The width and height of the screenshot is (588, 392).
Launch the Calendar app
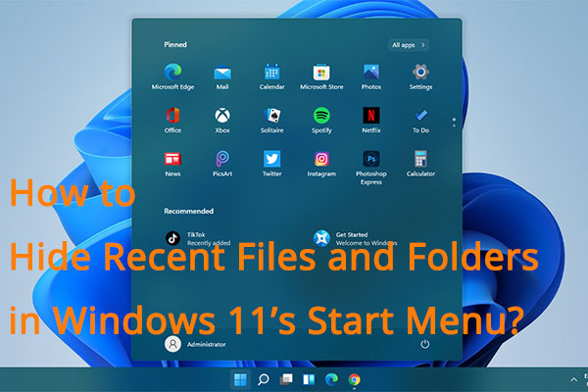tap(271, 76)
